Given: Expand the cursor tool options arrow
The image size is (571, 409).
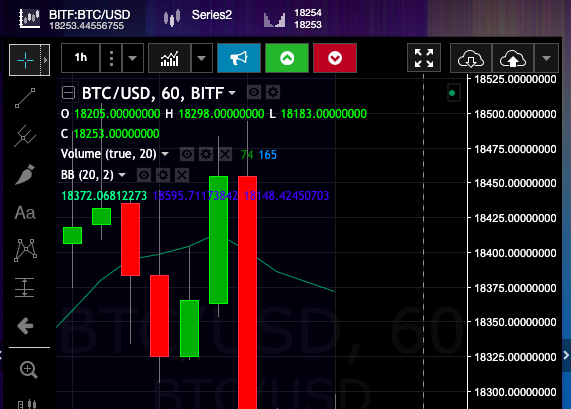Looking at the screenshot, I should pos(45,60).
